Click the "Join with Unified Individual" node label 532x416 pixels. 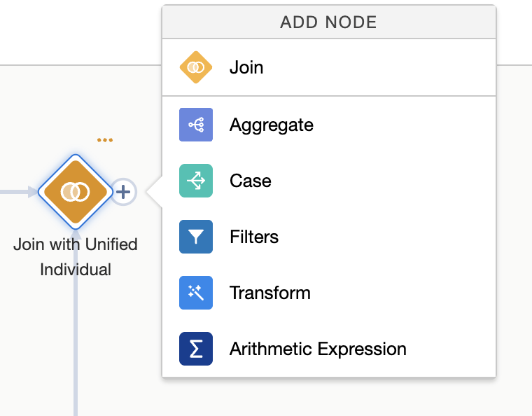click(x=76, y=256)
